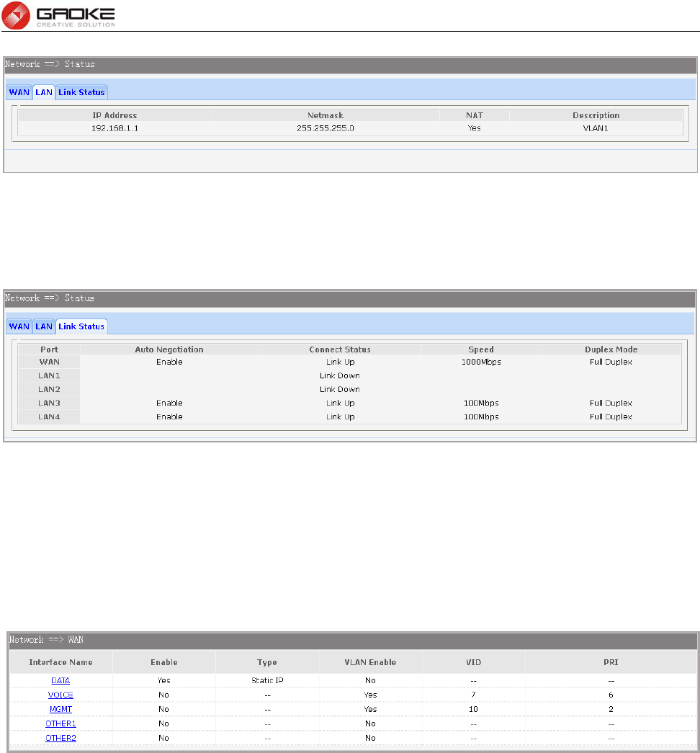Image resolution: width=700 pixels, height=753 pixels.
Task: Click VOICE row VID value 7
Action: [x=473, y=695]
